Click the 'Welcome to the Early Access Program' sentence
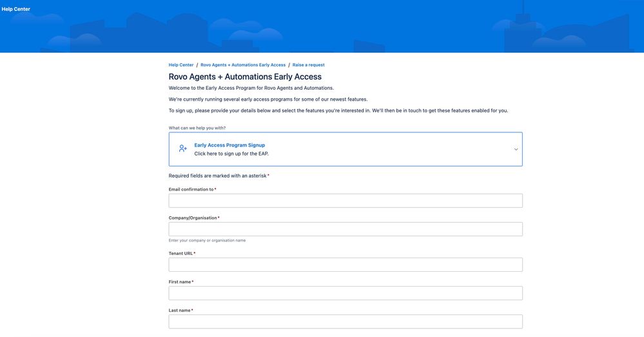Viewport: 644px width, 337px height. pyautogui.click(x=251, y=88)
